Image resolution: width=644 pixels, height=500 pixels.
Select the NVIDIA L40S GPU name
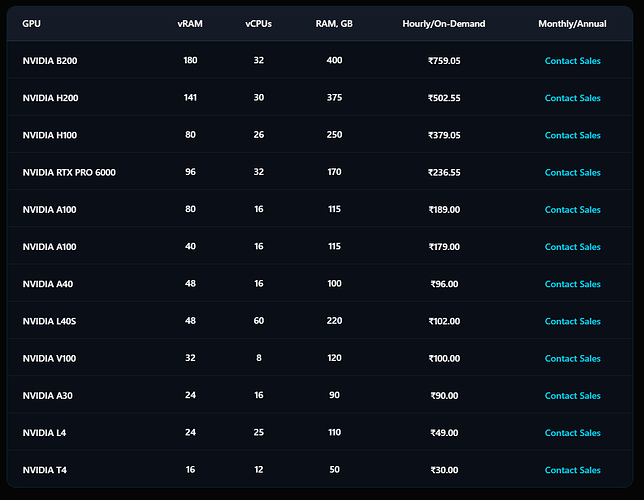49,321
